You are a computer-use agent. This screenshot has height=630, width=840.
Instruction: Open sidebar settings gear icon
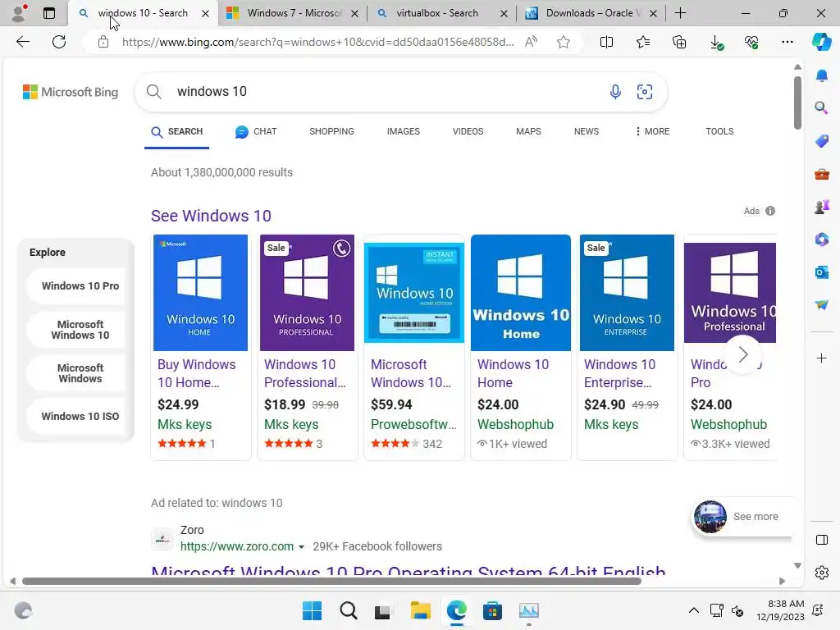coord(822,573)
